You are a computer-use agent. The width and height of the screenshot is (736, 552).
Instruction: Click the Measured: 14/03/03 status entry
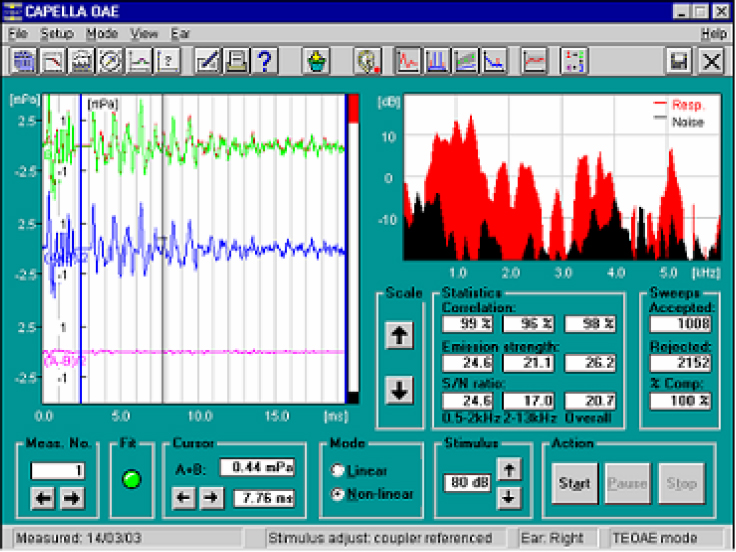[127, 538]
